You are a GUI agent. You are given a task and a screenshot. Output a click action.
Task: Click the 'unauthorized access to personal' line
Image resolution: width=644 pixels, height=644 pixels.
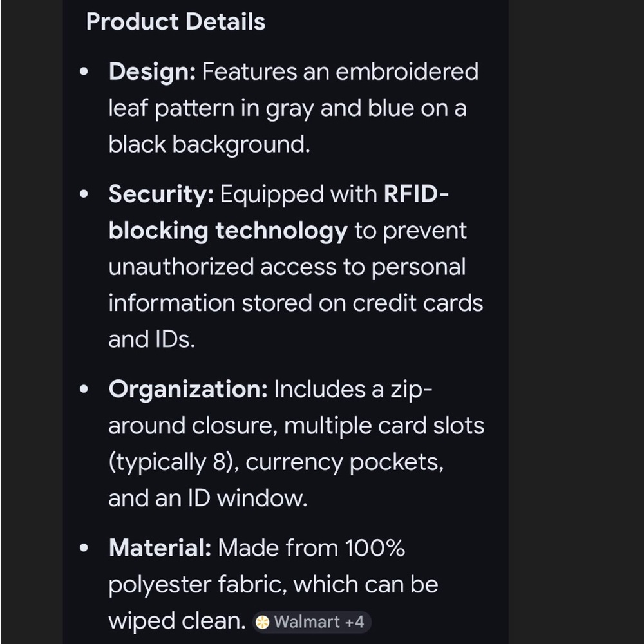tap(287, 267)
